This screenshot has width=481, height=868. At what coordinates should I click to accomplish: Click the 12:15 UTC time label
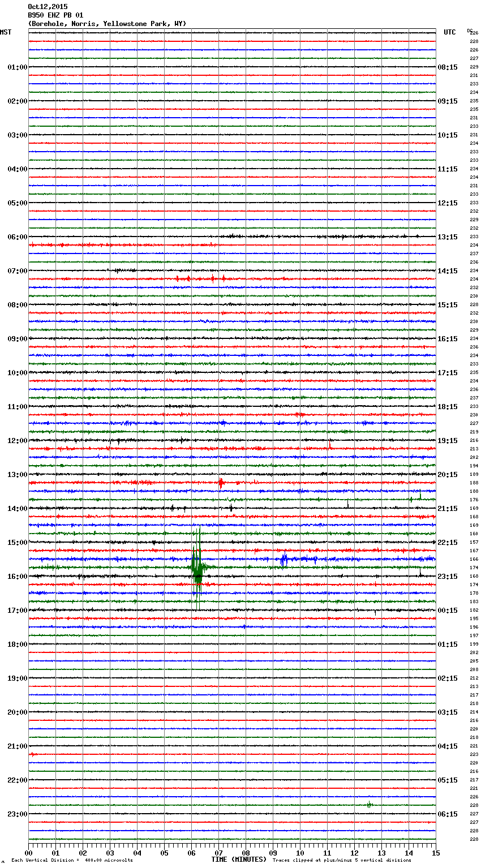point(448,203)
